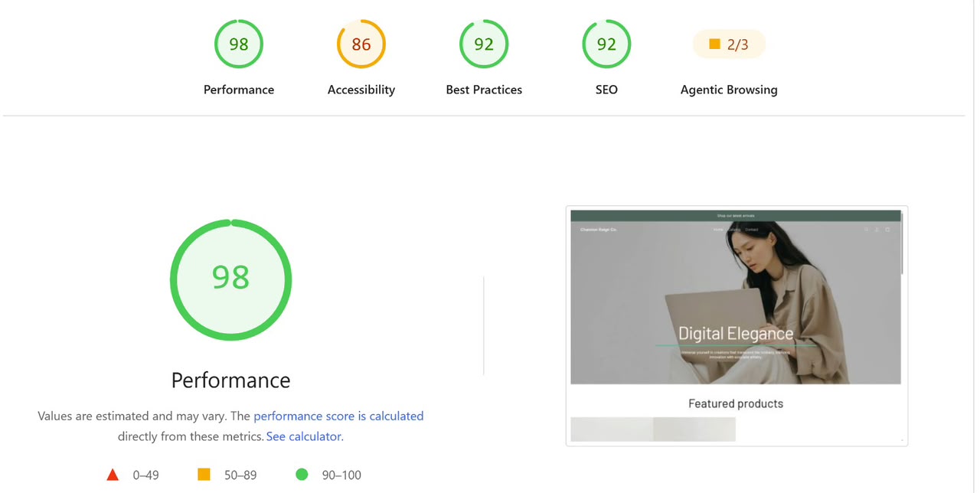Click the '50–89' legend range text

click(x=240, y=475)
